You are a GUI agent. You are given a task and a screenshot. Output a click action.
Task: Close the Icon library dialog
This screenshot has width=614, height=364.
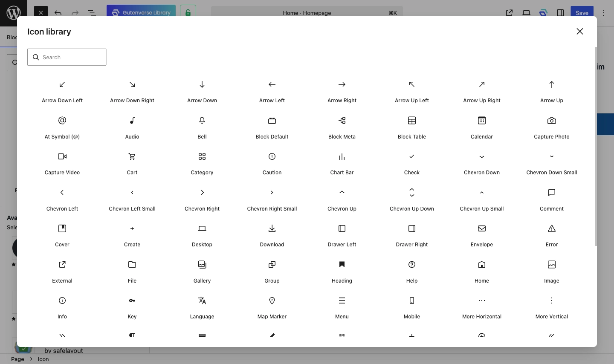click(x=579, y=32)
